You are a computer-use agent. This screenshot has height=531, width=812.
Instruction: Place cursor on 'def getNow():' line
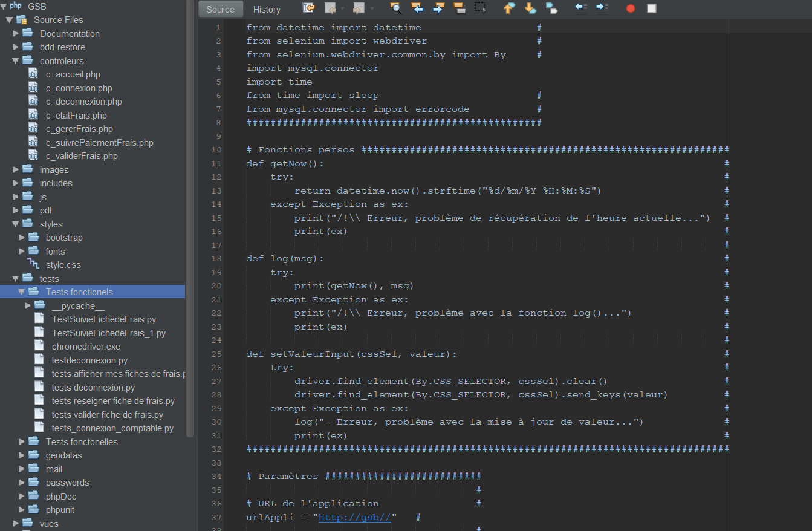pos(285,163)
